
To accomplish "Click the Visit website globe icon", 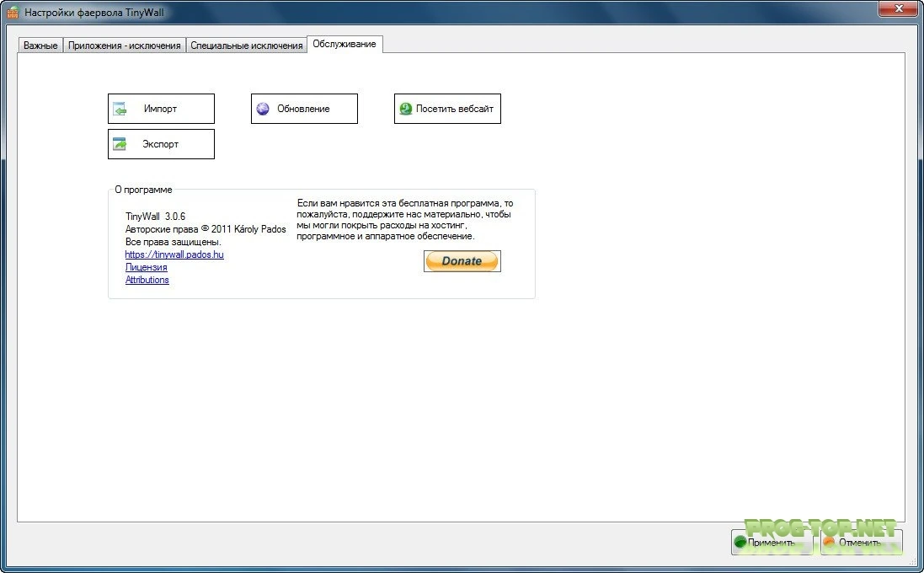I will pyautogui.click(x=405, y=109).
